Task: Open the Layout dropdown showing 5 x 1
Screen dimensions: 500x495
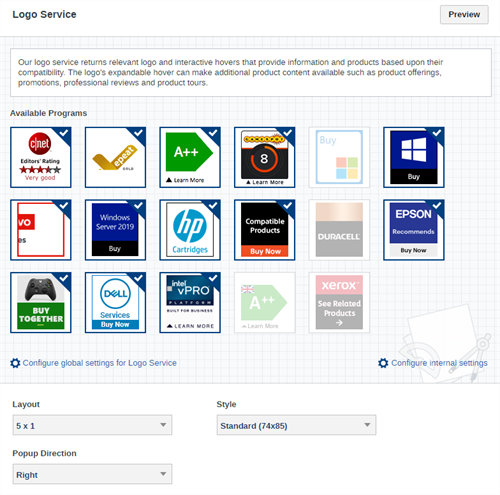Action: 92,425
